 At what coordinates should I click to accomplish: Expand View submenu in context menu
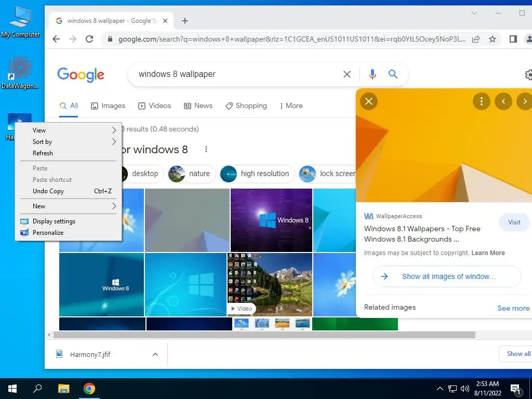(x=68, y=130)
